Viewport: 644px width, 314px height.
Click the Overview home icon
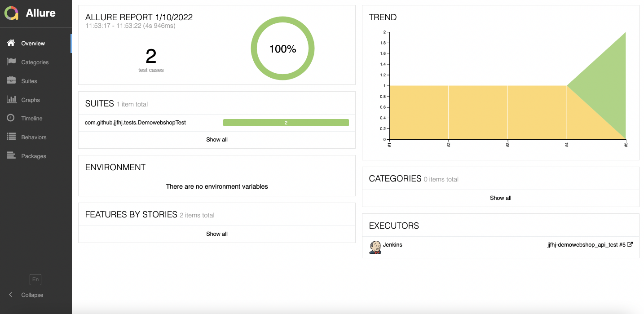click(x=11, y=43)
